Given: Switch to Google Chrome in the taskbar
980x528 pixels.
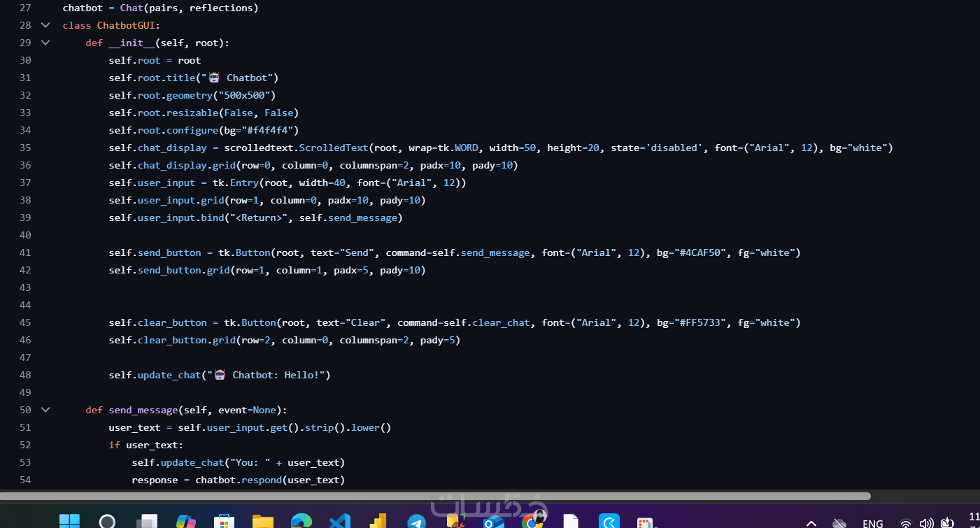Looking at the screenshot, I should click(x=532, y=522).
